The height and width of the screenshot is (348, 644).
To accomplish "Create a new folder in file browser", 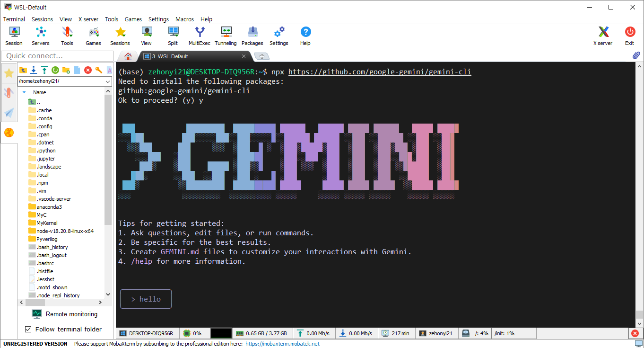I will 66,70.
